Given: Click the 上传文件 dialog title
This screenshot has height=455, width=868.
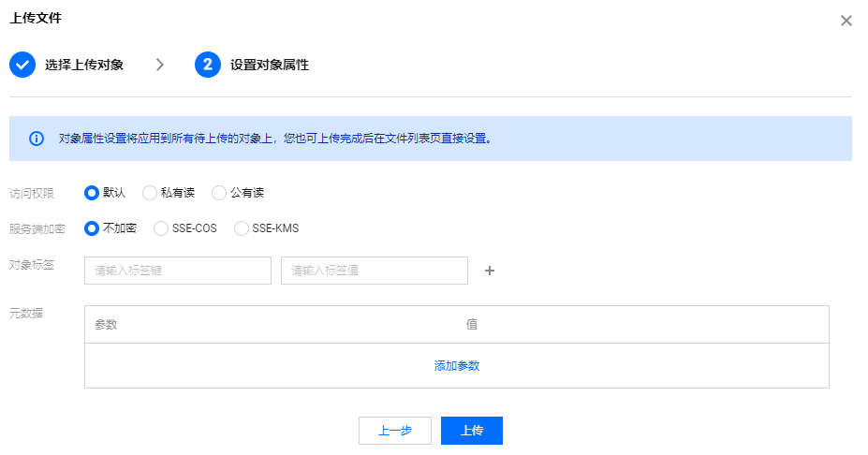Looking at the screenshot, I should [x=36, y=19].
